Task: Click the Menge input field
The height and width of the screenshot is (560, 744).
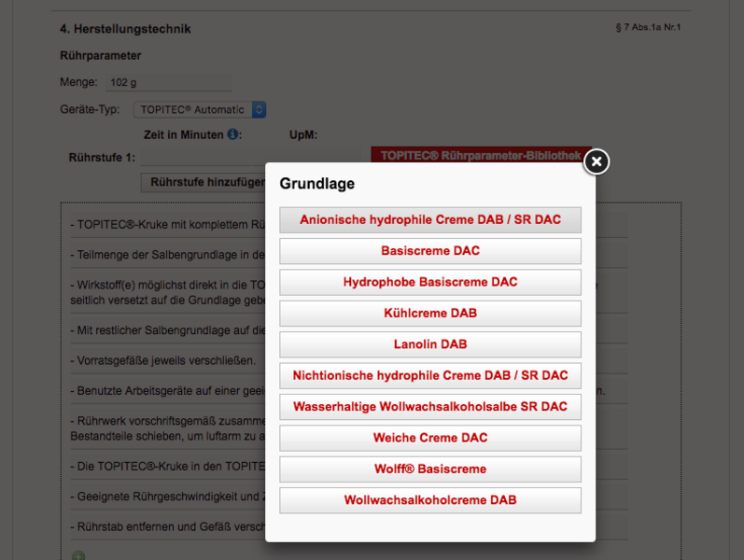Action: 166,83
